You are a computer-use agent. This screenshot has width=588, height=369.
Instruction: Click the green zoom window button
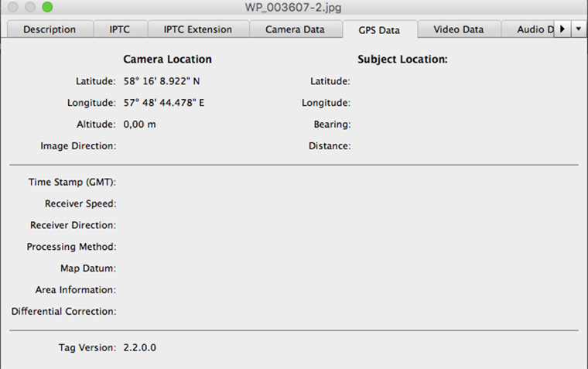coord(47,7)
